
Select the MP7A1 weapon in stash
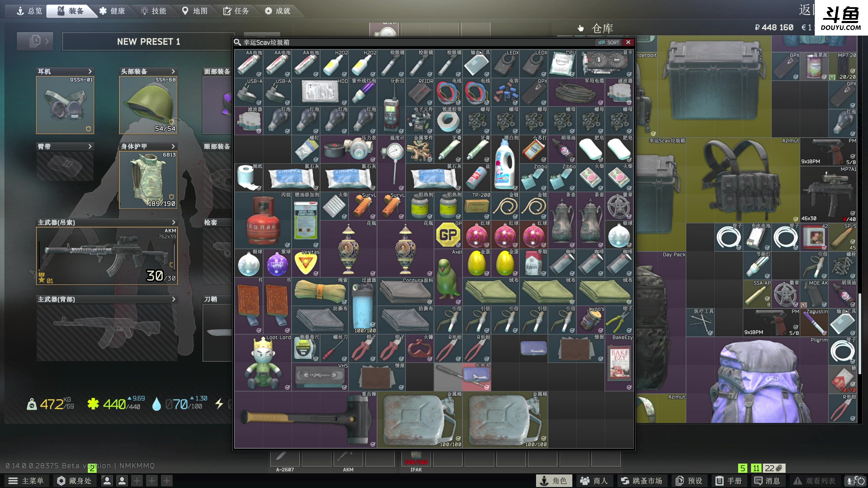coord(829,194)
